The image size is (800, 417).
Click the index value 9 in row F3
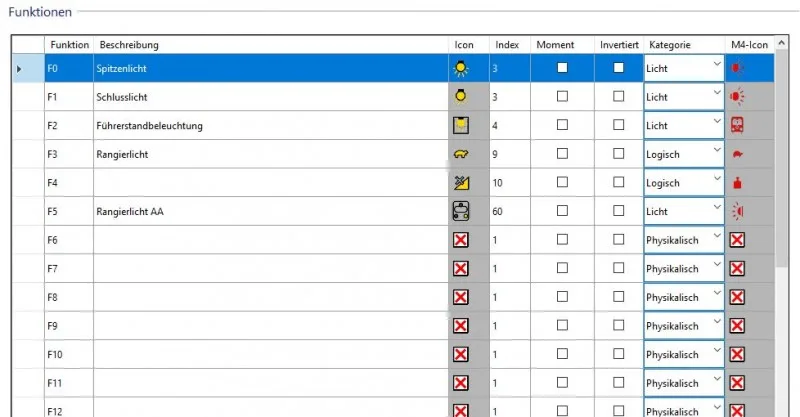[495, 154]
